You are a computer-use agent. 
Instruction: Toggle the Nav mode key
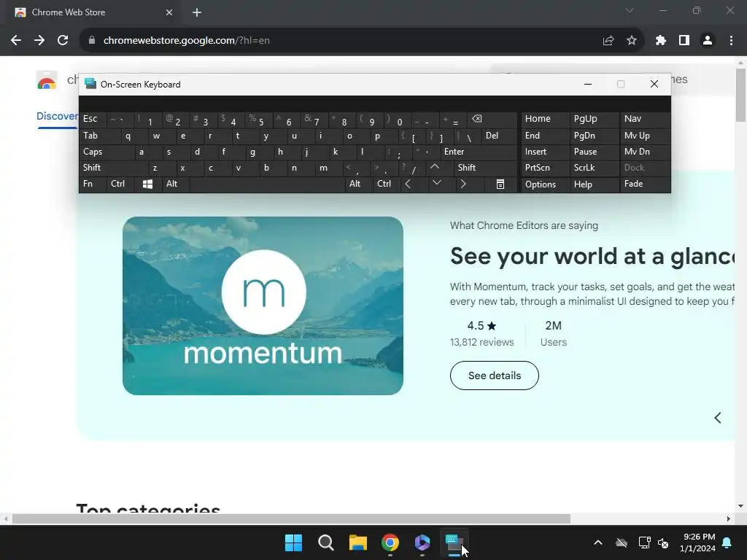[x=645, y=119]
